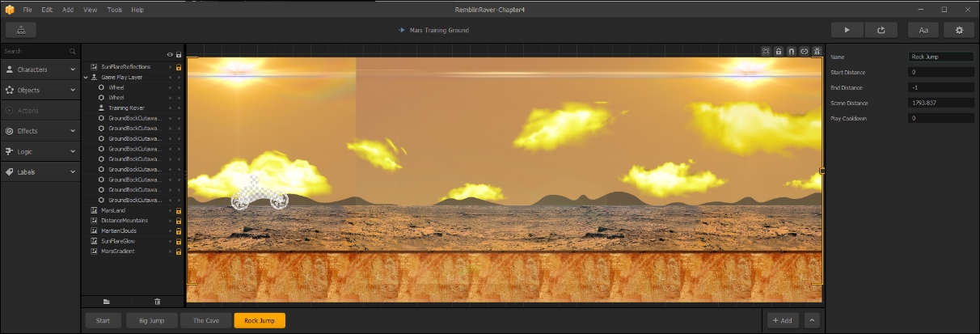Click the + Add scene button
Image resolution: width=980 pixels, height=334 pixels.
[x=783, y=320]
